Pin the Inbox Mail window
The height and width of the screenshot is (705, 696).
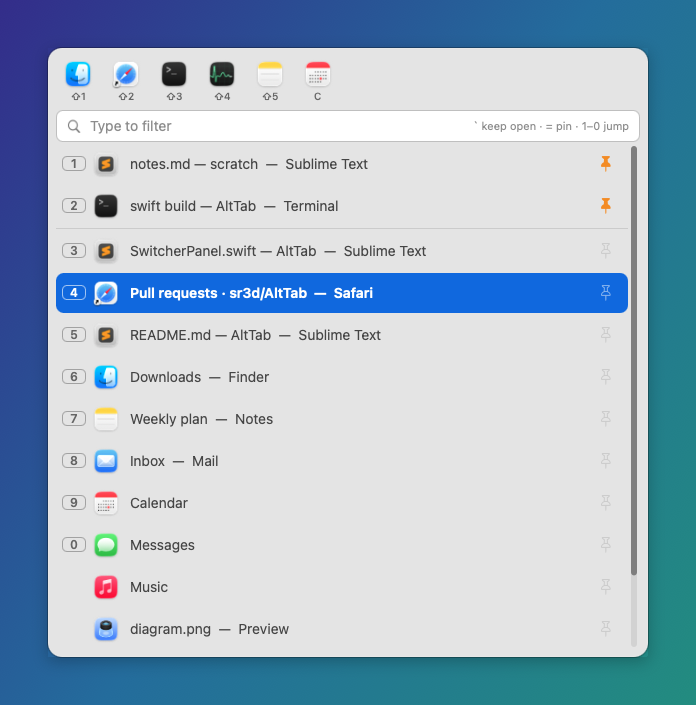point(606,460)
